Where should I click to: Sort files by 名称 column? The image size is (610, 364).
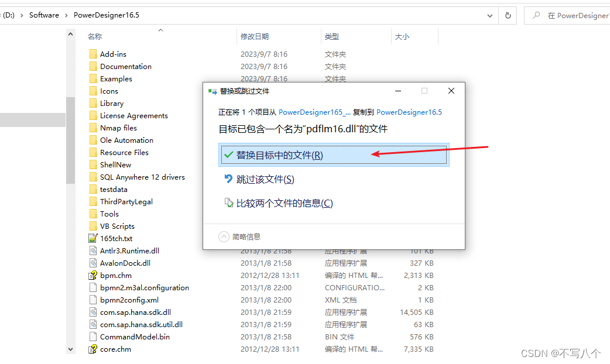[94, 36]
